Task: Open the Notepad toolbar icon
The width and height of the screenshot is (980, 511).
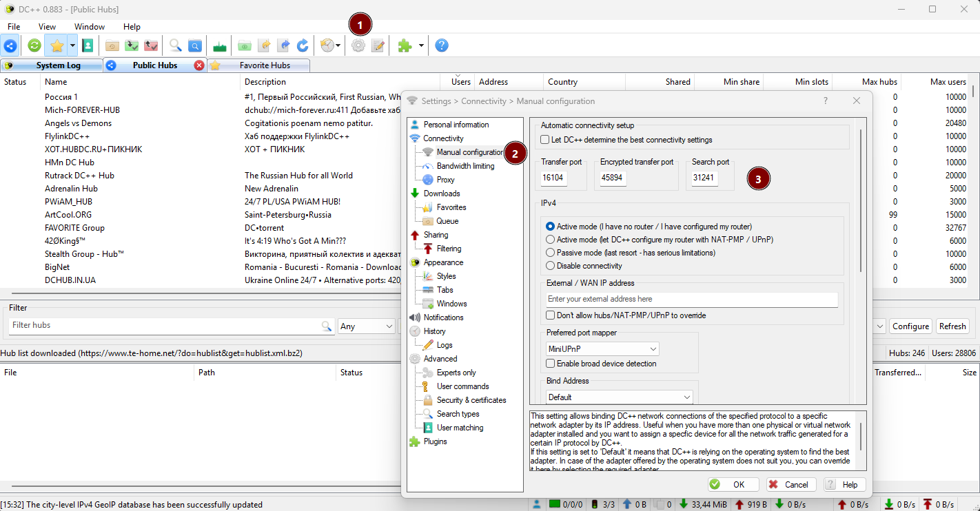Action: click(x=378, y=45)
